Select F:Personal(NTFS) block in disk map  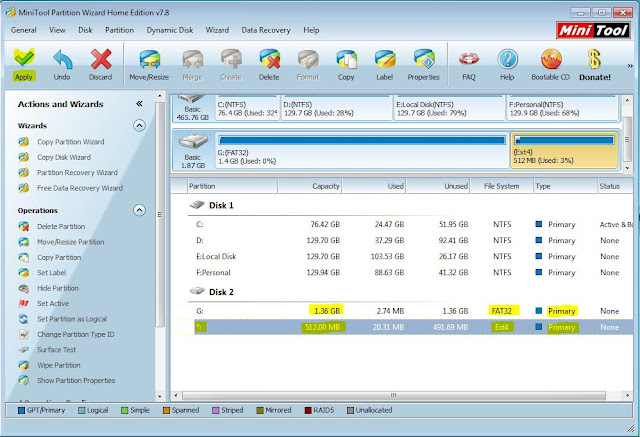pyautogui.click(x=562, y=108)
